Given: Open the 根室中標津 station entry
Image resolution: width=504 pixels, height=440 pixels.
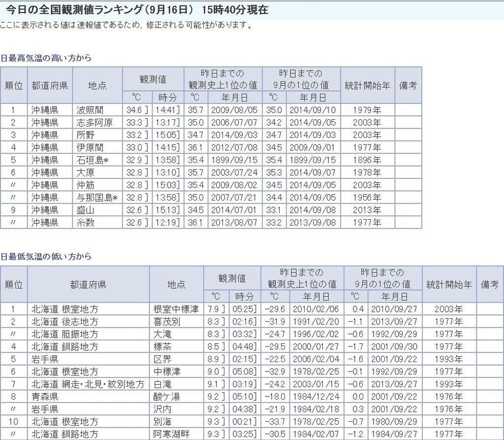Looking at the screenshot, I should point(176,309).
